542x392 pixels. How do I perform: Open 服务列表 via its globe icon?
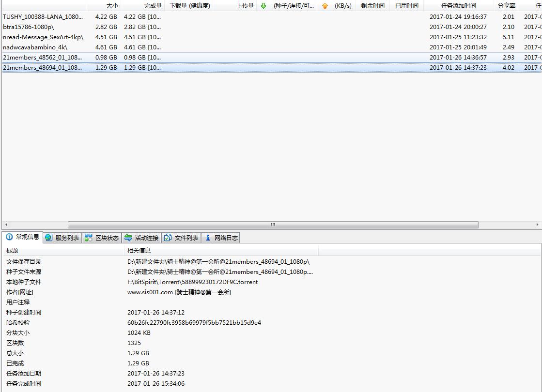[x=48, y=238]
